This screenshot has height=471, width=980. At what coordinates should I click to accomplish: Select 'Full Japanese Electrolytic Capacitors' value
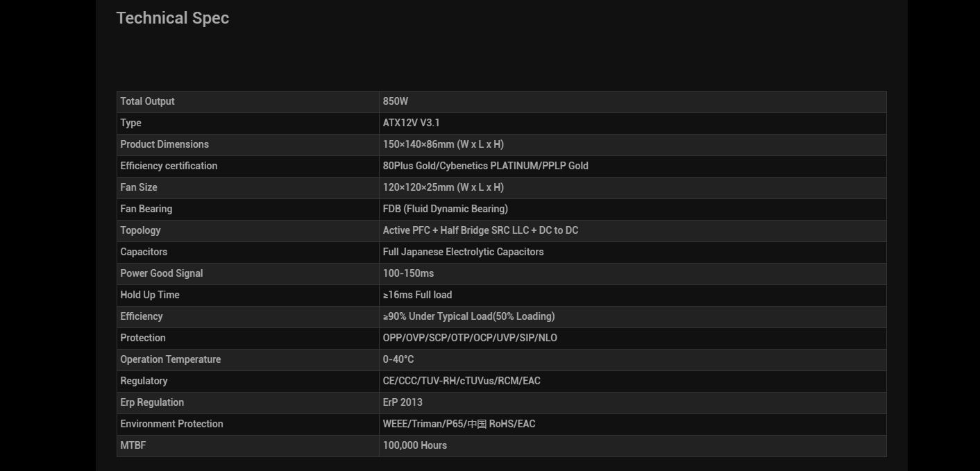(x=464, y=252)
